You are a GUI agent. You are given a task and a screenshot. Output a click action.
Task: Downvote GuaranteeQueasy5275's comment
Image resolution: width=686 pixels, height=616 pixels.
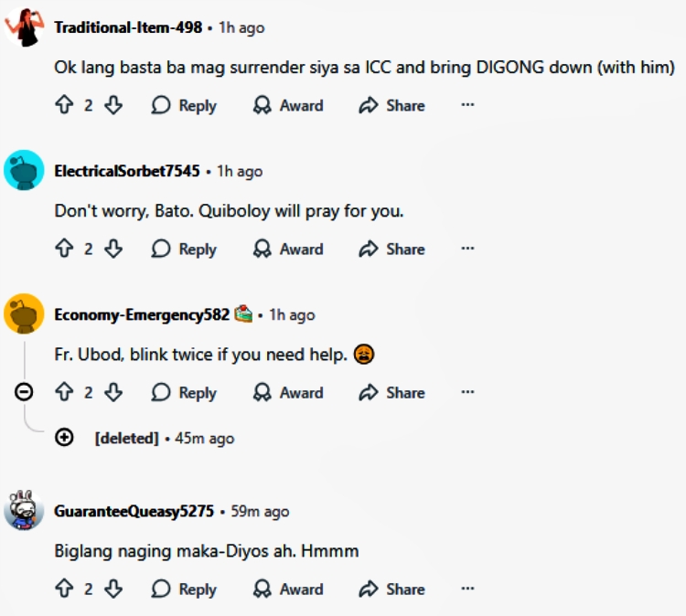(x=113, y=589)
